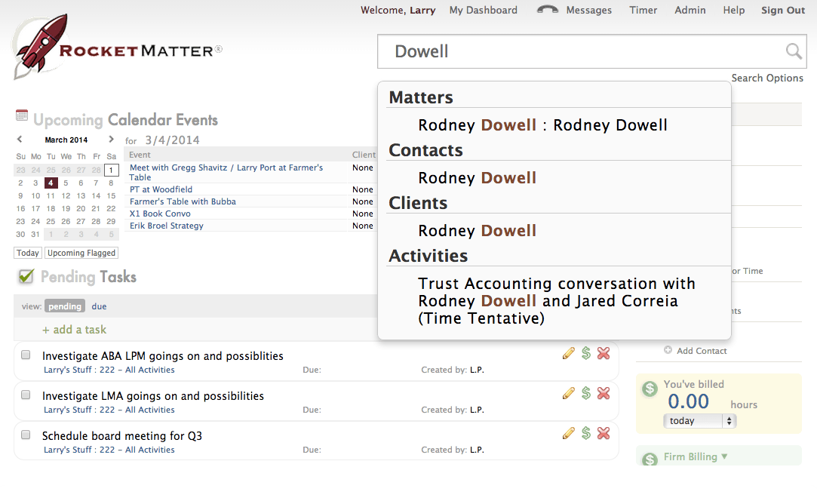The image size is (817, 504).
Task: Click the dollar coin icon beside Firm Billing
Action: [x=650, y=459]
